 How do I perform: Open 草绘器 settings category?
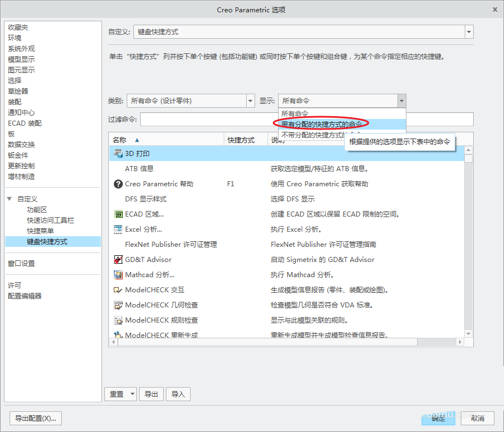click(x=18, y=91)
